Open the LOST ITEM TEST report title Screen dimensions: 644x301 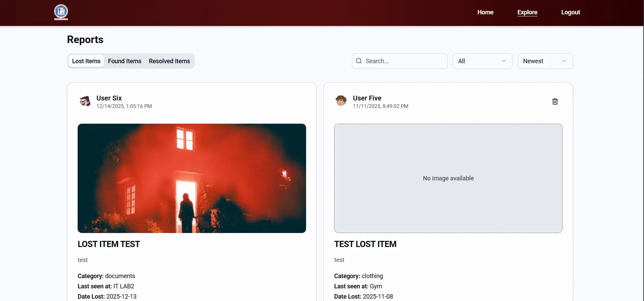[x=109, y=244]
